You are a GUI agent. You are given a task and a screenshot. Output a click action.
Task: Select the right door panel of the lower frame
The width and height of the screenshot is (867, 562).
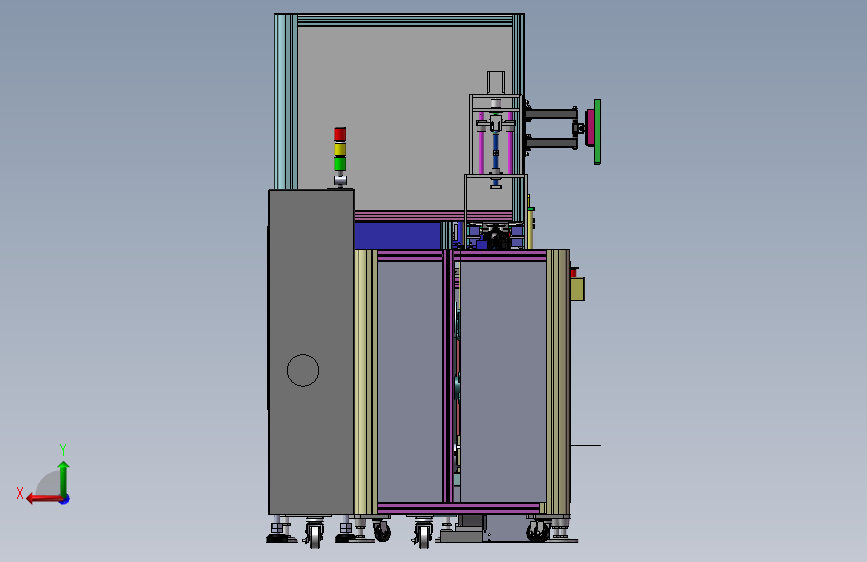[x=503, y=382]
